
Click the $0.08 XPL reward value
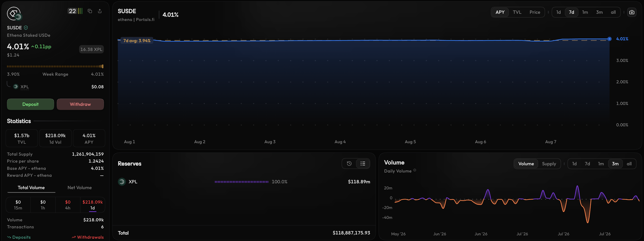[98, 87]
